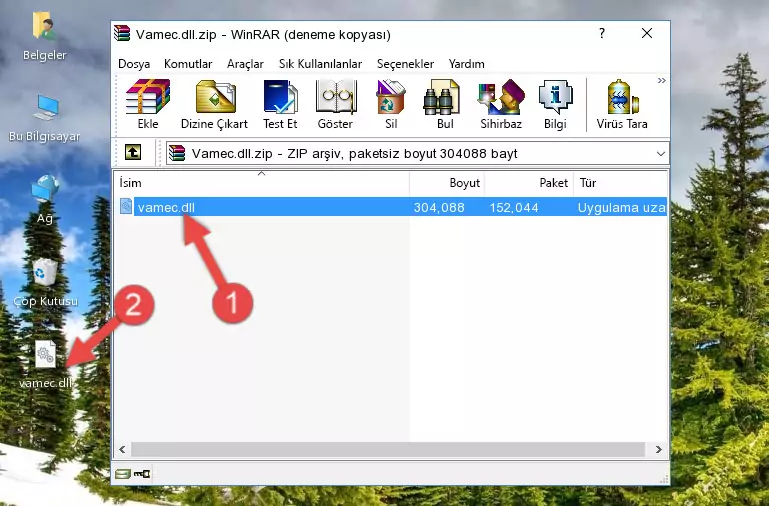The width and height of the screenshot is (769, 506).
Task: Click the horizontal scrollbar thumb
Action: click(387, 449)
